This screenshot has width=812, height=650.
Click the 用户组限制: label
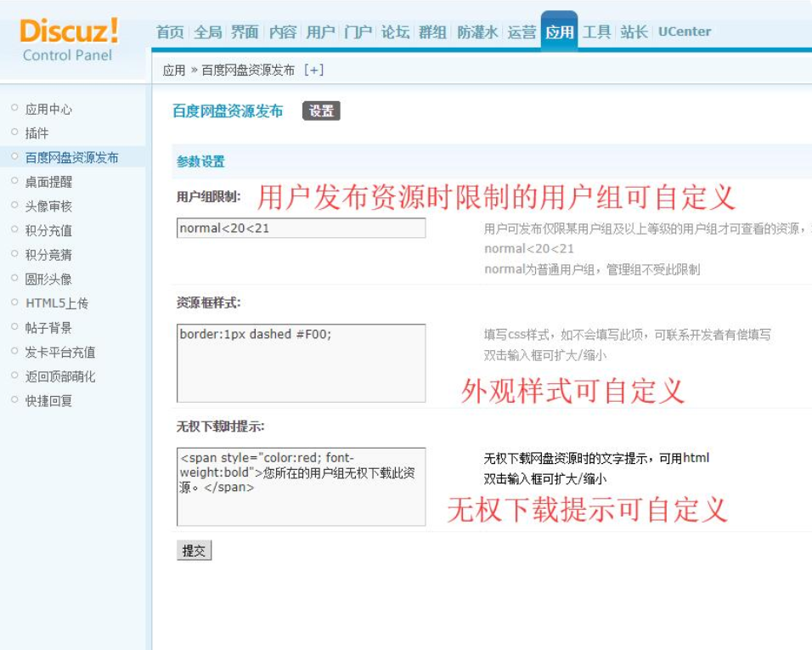pyautogui.click(x=208, y=197)
